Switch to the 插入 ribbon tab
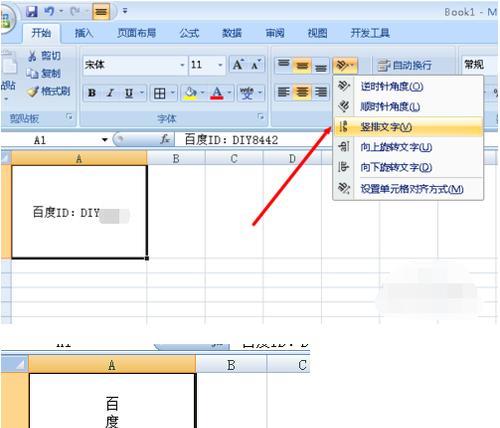 pyautogui.click(x=84, y=33)
